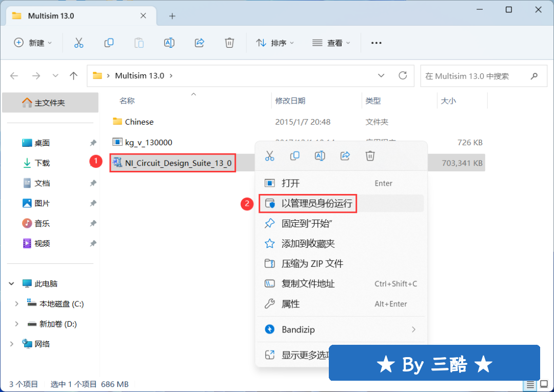Switch to large icons view in status bar
Viewport: 554px width, 392px height.
point(544,384)
